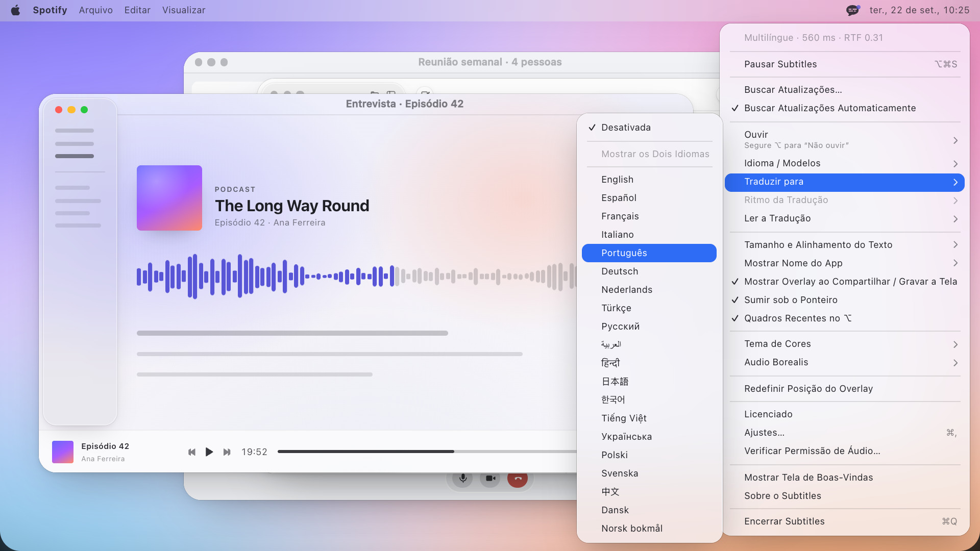Toggle camera in the meeting window
This screenshot has height=551, width=980.
tap(490, 478)
